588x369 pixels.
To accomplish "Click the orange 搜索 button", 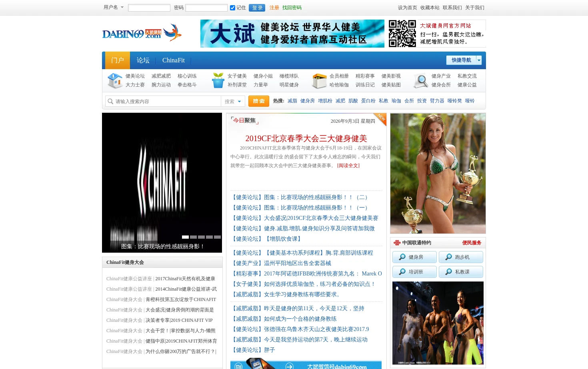I will (x=258, y=101).
